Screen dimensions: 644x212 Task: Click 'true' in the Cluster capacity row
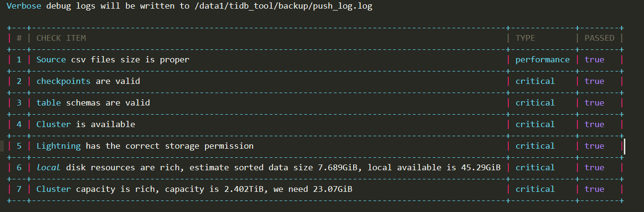(x=594, y=189)
